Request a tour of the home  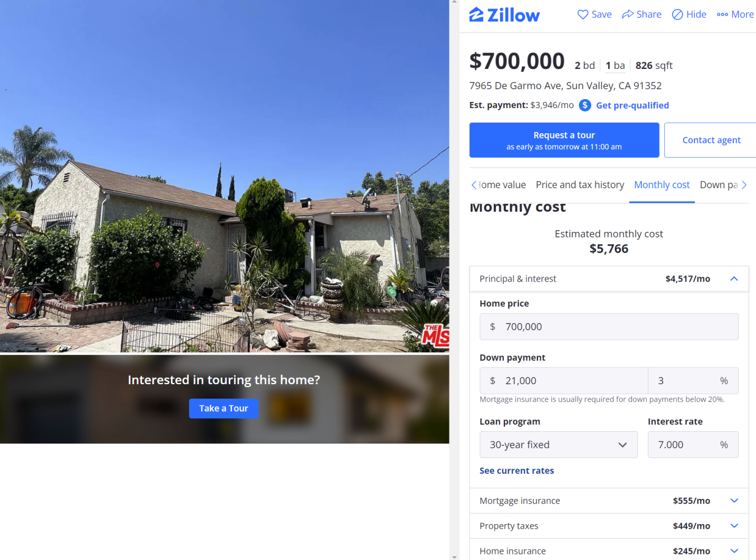click(x=564, y=140)
